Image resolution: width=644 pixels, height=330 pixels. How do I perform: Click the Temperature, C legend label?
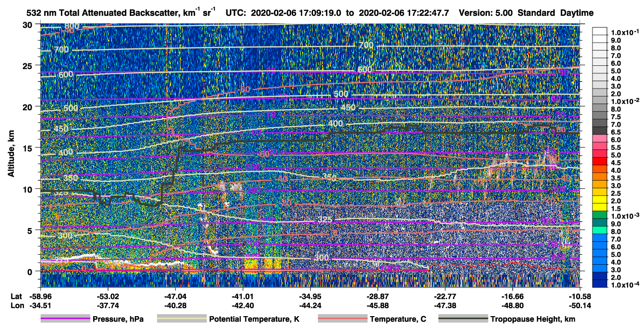[x=398, y=319]
